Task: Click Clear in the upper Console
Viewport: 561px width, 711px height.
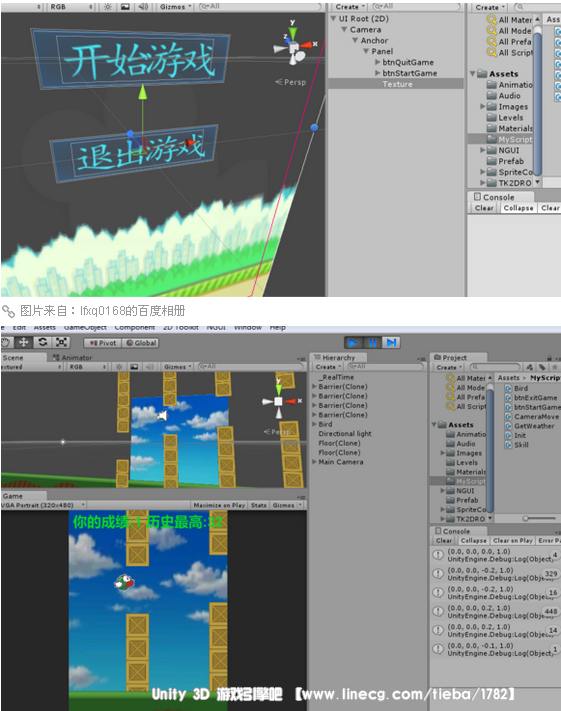Action: (484, 208)
